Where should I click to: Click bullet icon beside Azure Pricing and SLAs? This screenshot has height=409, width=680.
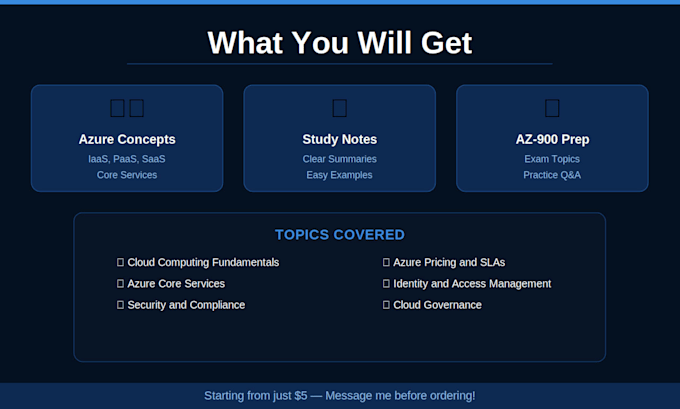[386, 262]
